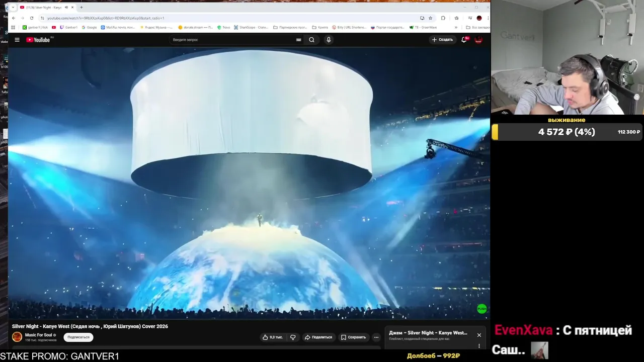This screenshot has width=644, height=362.
Task: Dislike the video with thumbs down
Action: (x=293, y=337)
